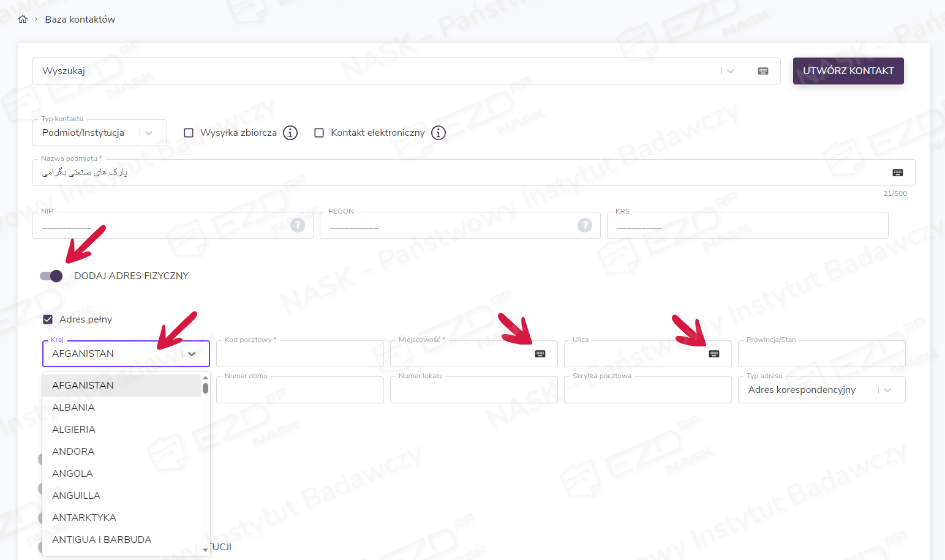Click info icon next to Wysyłka zbiorcza

[x=290, y=133]
